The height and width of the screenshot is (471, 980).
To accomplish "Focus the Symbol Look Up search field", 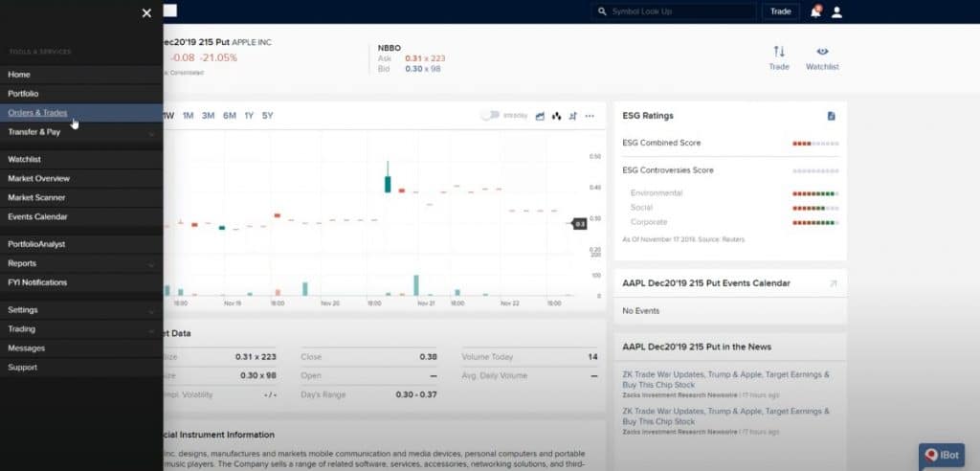I will [674, 11].
